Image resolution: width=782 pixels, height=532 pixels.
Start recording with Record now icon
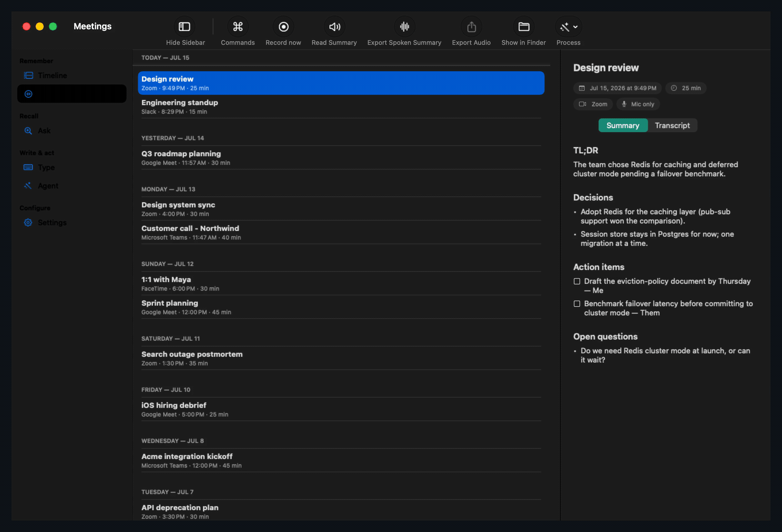(283, 27)
